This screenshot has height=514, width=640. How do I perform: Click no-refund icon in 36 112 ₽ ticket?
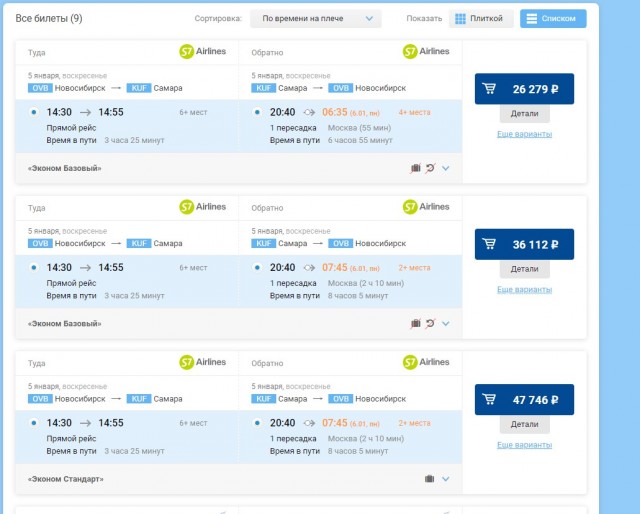430,323
